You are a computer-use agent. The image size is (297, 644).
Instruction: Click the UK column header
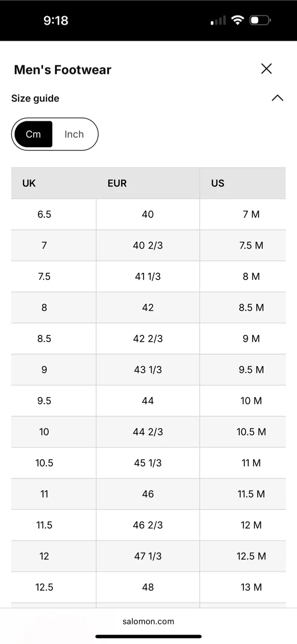click(x=29, y=183)
